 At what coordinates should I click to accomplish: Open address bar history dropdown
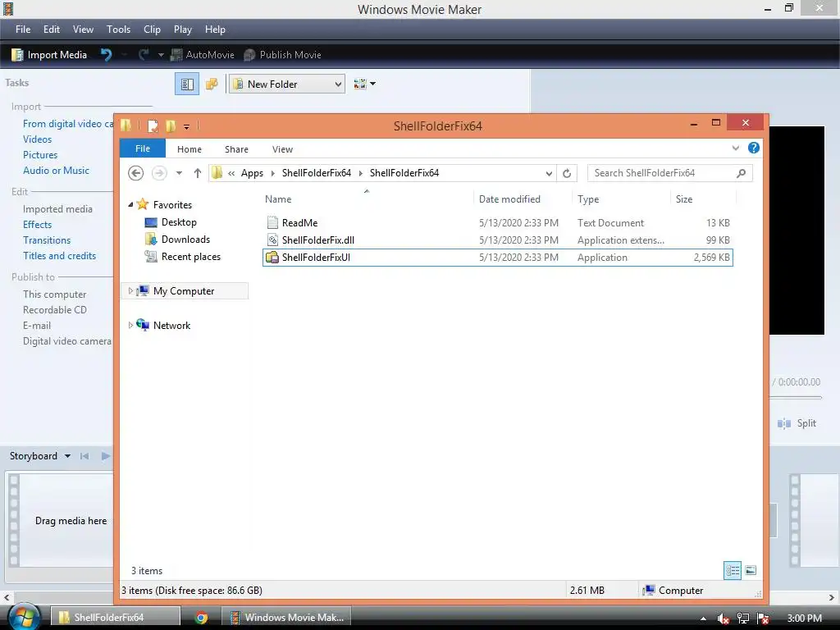tap(549, 173)
